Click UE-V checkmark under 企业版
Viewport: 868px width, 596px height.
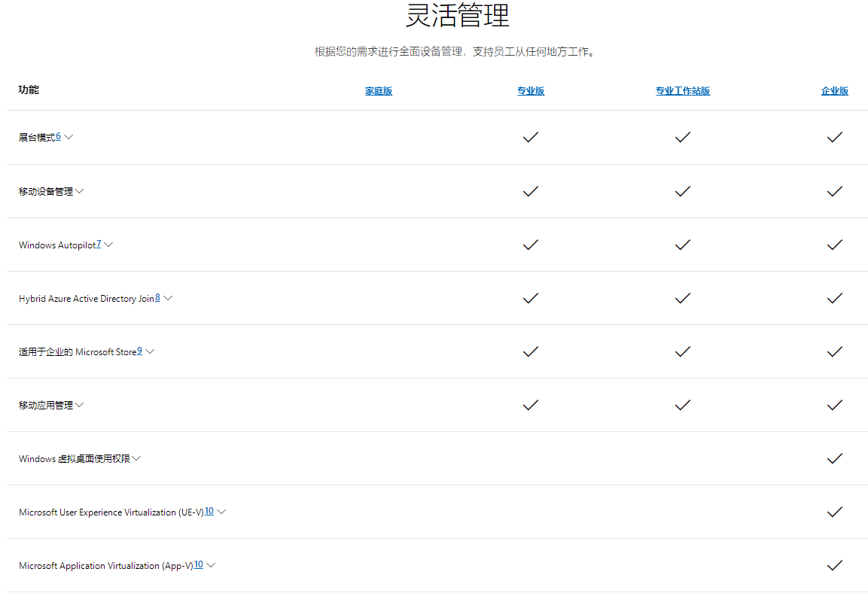835,512
